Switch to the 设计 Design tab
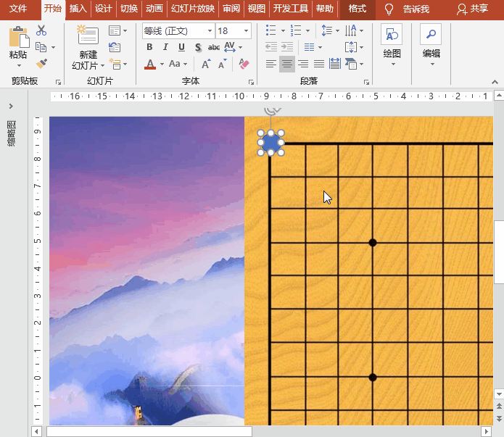This screenshot has width=504, height=437. click(x=104, y=9)
